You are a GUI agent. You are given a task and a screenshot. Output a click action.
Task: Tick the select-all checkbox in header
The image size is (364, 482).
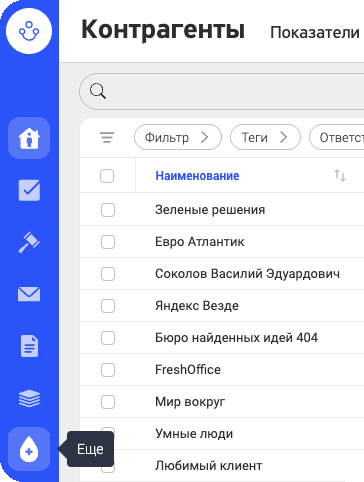click(107, 176)
